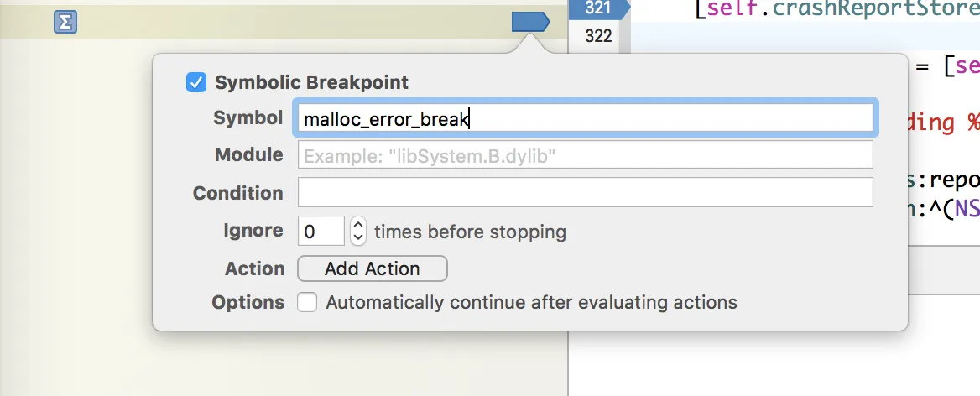Click the automatically continue option label text

531,302
